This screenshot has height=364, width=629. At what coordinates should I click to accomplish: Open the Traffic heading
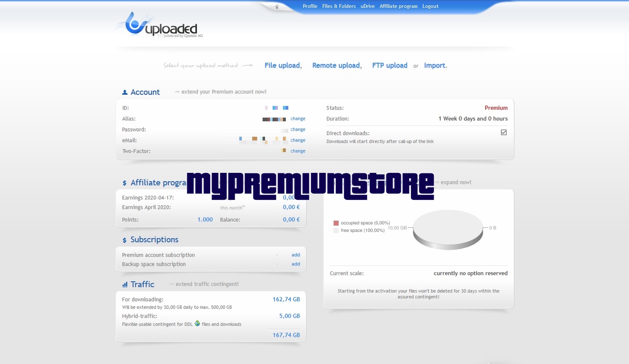pos(142,284)
